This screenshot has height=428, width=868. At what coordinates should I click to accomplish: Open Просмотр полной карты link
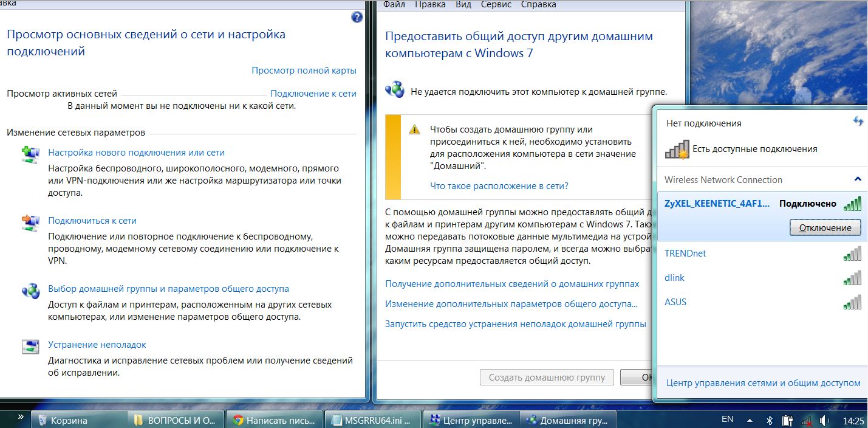coord(304,71)
